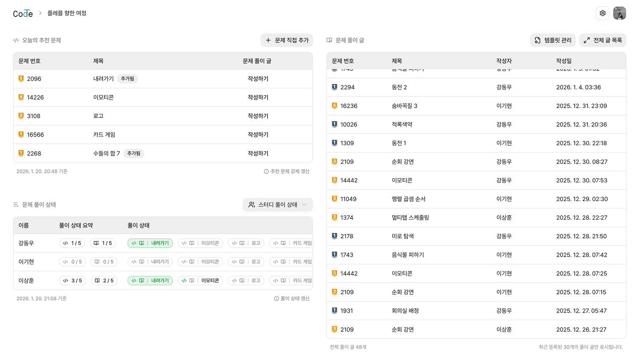Select the post row for problem 10026
Image resolution: width=639 pixels, height=364 pixels.
465,124
